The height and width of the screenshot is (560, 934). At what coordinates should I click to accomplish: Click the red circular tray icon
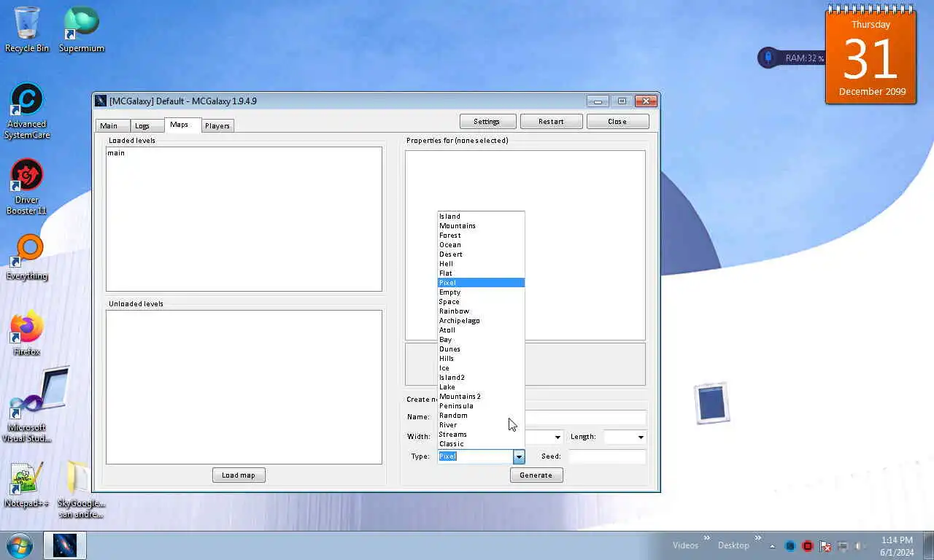point(808,546)
